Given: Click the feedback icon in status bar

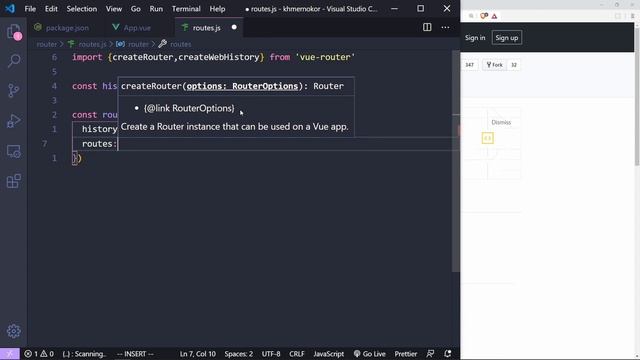Looking at the screenshot, I should [430, 354].
